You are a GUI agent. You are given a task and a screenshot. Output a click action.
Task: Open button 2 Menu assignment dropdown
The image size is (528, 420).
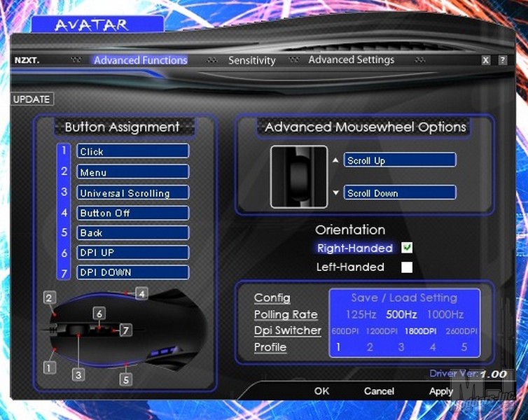click(x=132, y=172)
